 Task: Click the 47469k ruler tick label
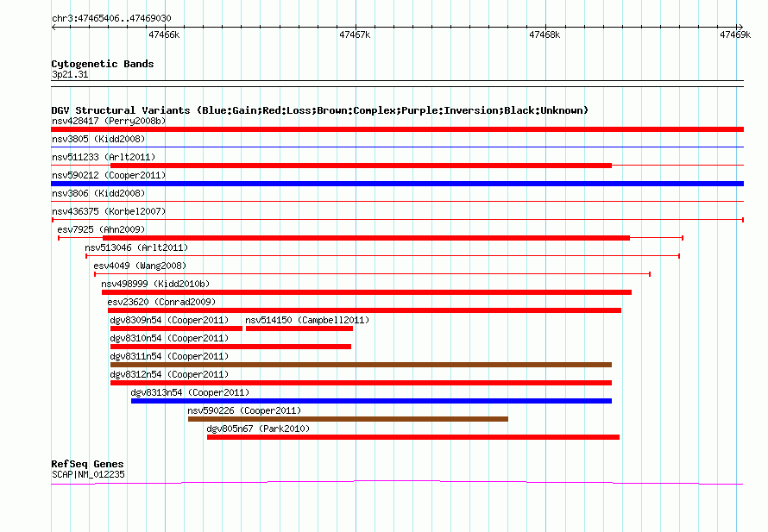tap(735, 34)
